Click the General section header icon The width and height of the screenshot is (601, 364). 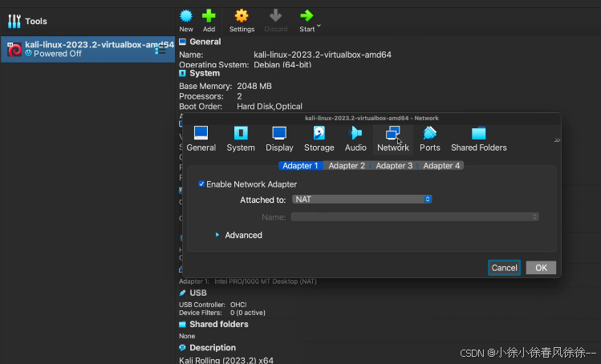182,42
